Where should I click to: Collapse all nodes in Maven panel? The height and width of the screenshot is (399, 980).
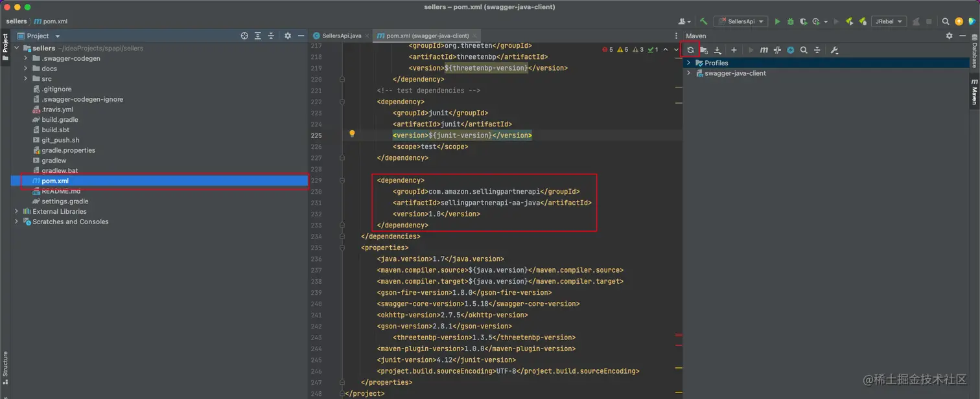tap(817, 50)
